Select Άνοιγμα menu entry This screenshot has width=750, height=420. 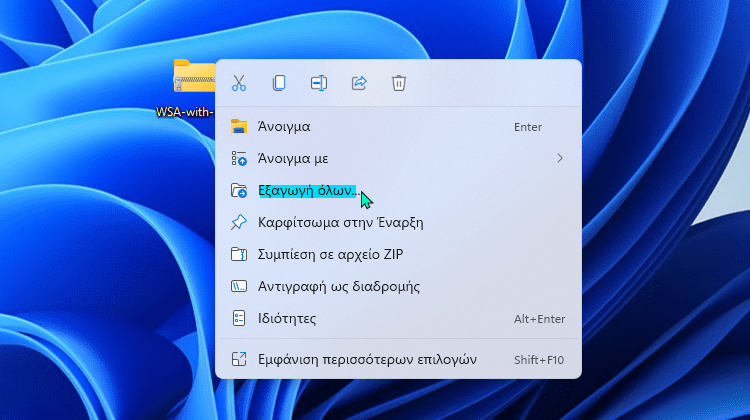[x=398, y=127]
